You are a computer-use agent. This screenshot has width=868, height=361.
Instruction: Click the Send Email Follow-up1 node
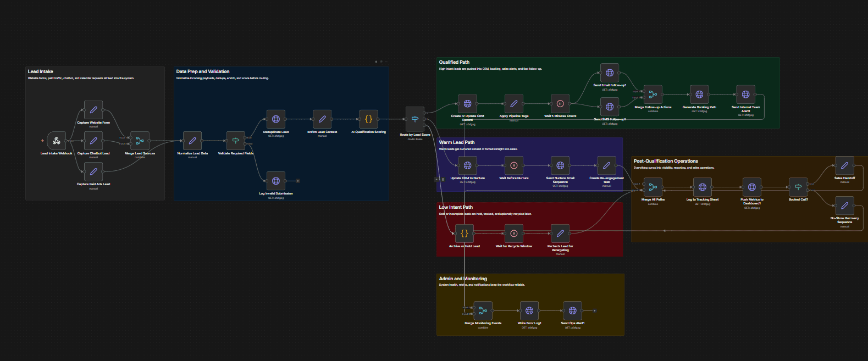click(x=610, y=73)
